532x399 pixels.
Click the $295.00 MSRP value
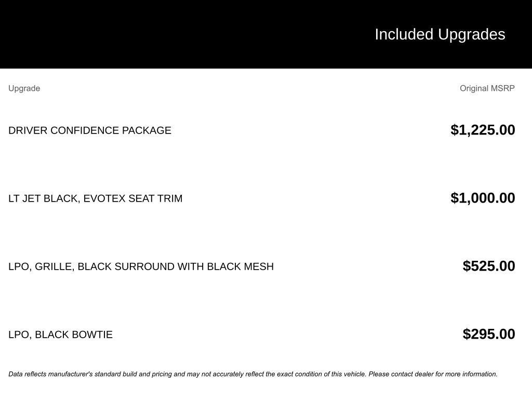coord(488,334)
